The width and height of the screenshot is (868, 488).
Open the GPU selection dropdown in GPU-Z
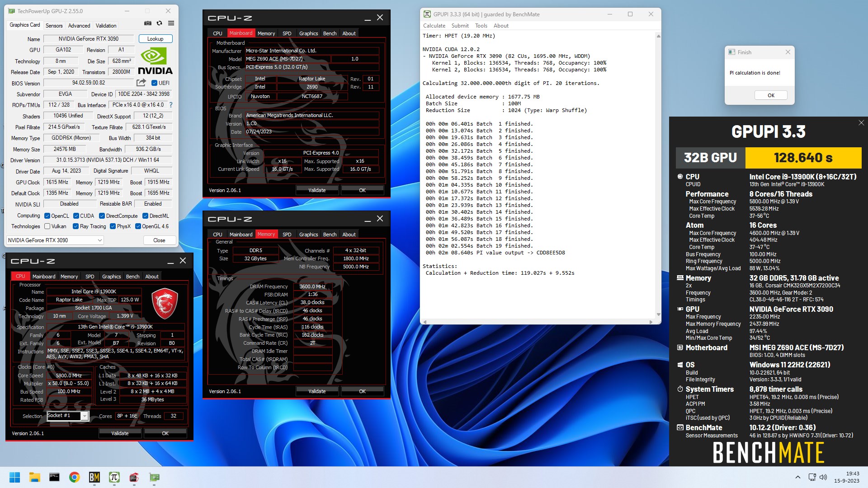coord(55,240)
